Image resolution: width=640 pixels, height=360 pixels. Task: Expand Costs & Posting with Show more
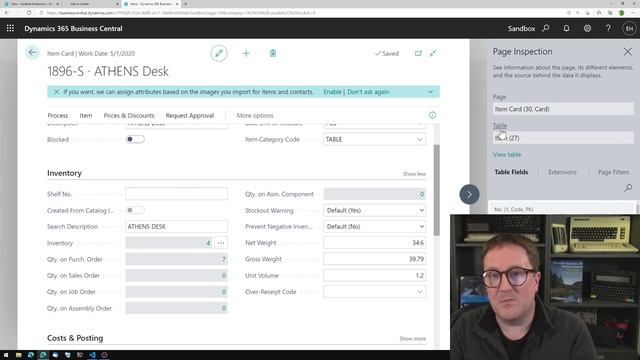pyautogui.click(x=412, y=339)
